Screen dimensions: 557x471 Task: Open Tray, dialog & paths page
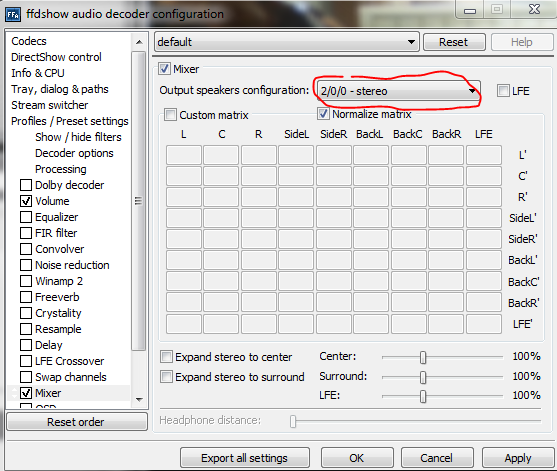coord(60,89)
